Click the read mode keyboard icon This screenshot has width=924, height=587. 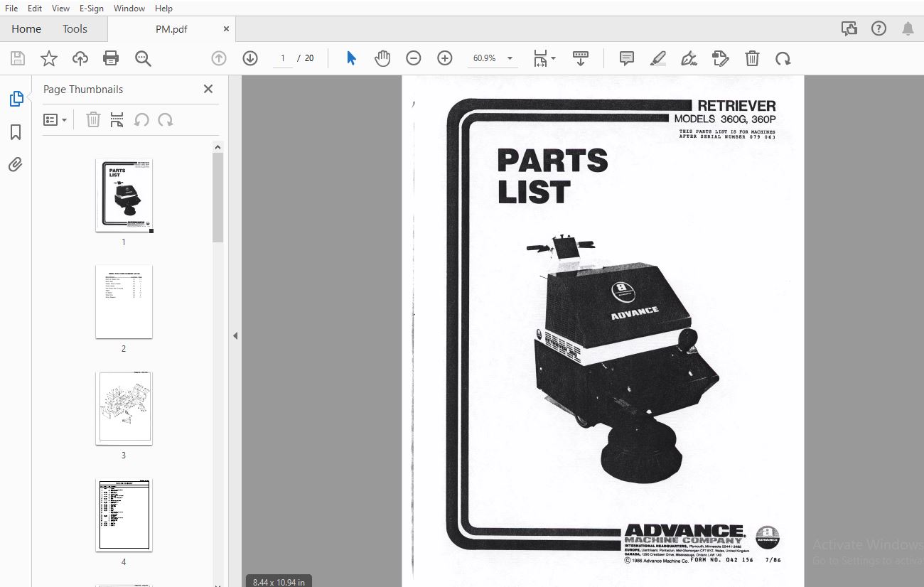click(581, 58)
